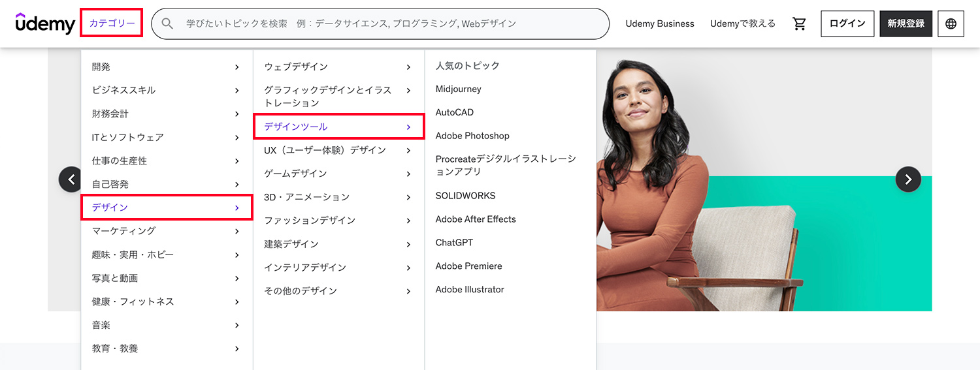Go to next carousel slide arrow
This screenshot has height=370, width=980.
click(908, 179)
